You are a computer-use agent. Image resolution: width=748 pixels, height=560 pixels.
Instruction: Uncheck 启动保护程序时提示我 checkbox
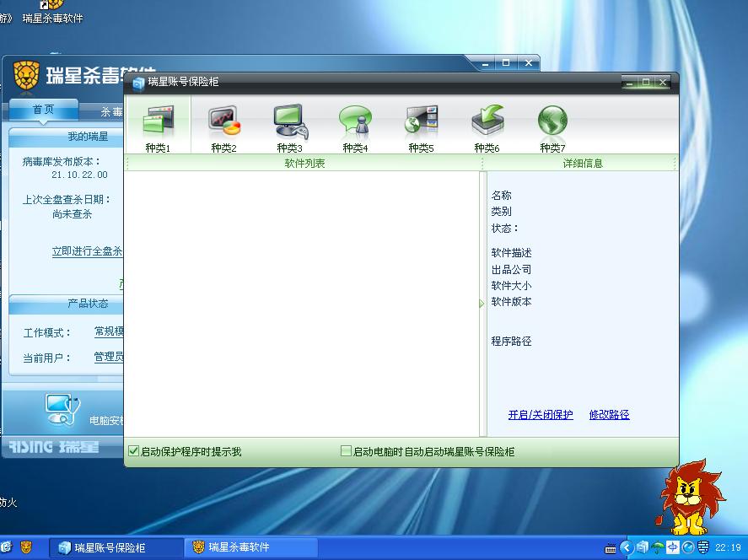click(133, 452)
